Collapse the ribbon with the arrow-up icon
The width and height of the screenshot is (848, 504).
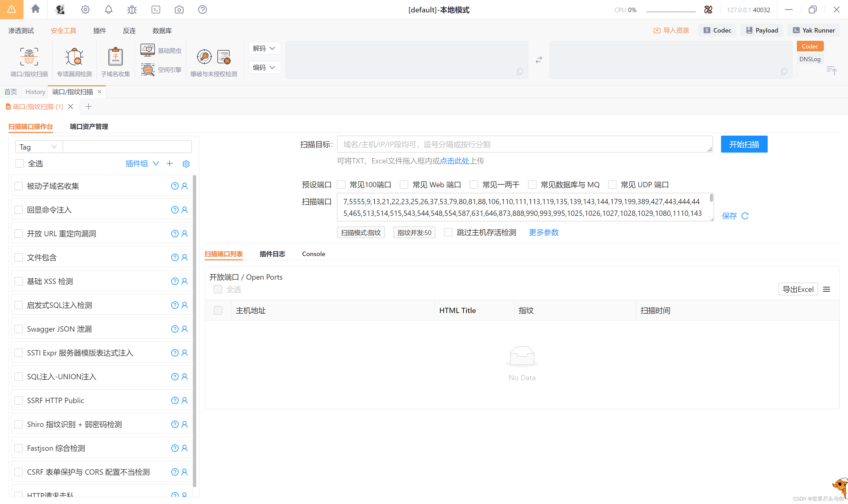[x=832, y=70]
